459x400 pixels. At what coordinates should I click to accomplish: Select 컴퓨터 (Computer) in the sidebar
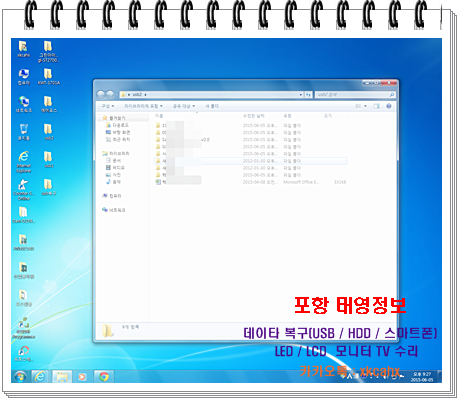tap(112, 196)
